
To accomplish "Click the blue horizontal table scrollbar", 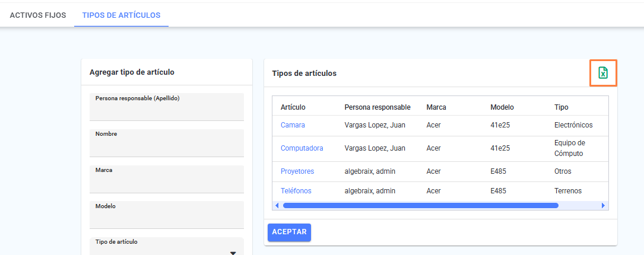I will pyautogui.click(x=421, y=205).
